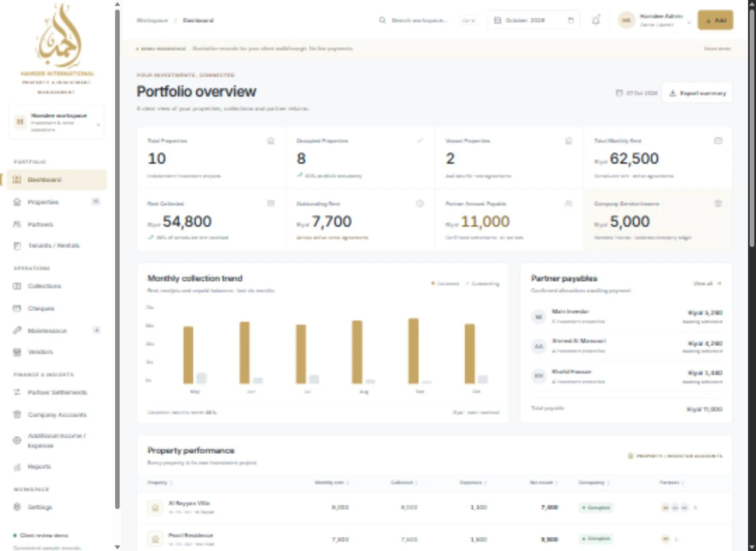
Task: Sort by the Occupancy column
Action: (594, 483)
